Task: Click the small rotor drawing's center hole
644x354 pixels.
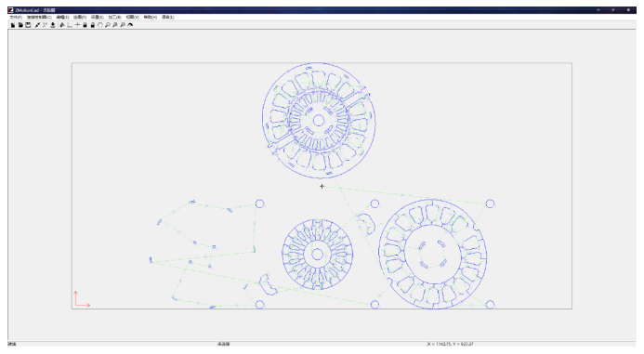Action: 317,255
